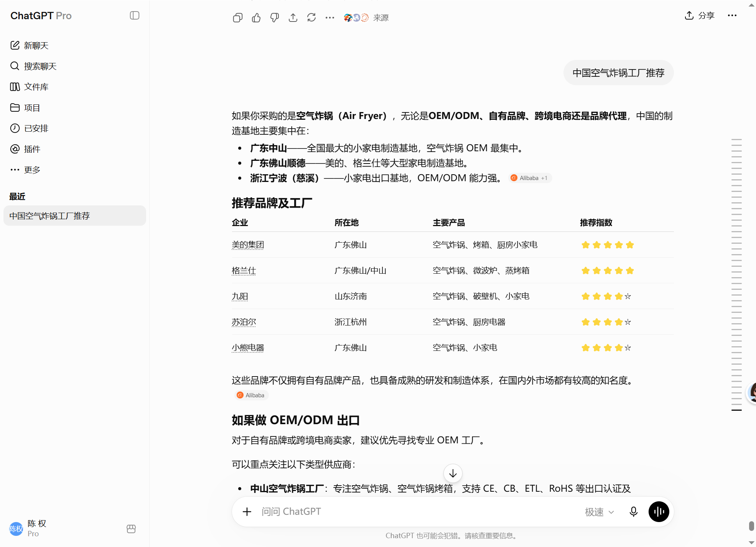Jump to bottom with the down arrow button
This screenshot has height=547, width=756.
(453, 473)
